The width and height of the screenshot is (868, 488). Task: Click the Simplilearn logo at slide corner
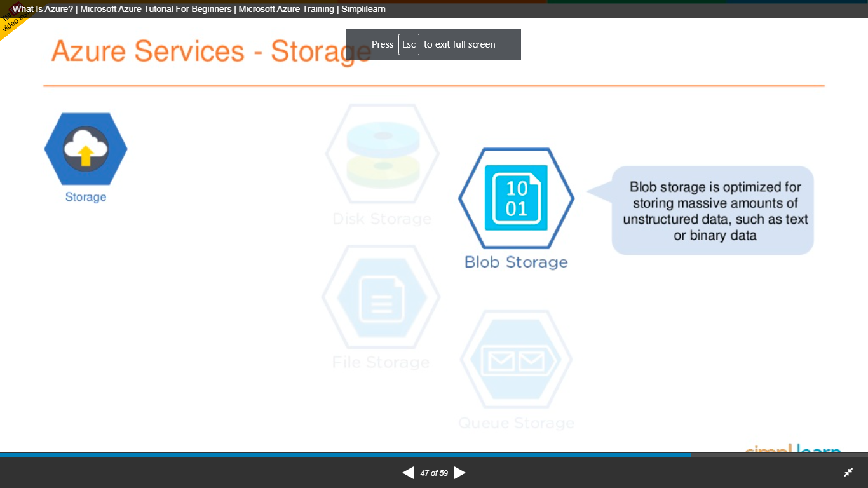793,449
